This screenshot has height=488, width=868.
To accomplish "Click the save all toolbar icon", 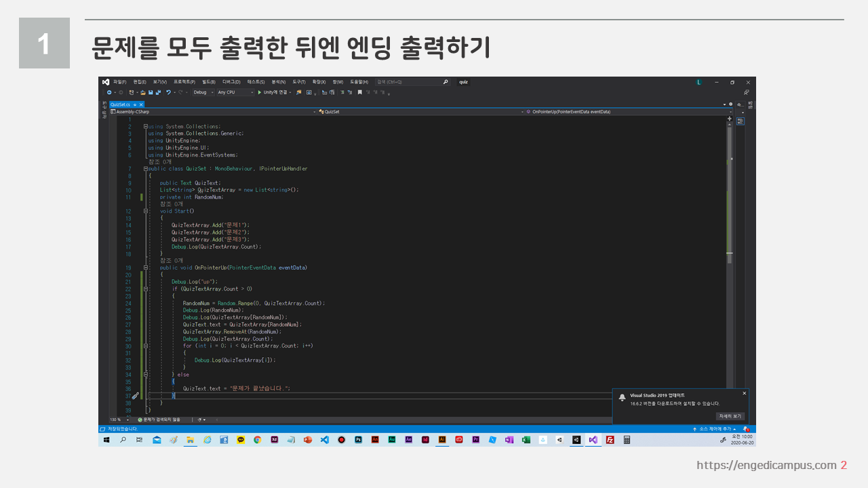I will click(x=158, y=92).
